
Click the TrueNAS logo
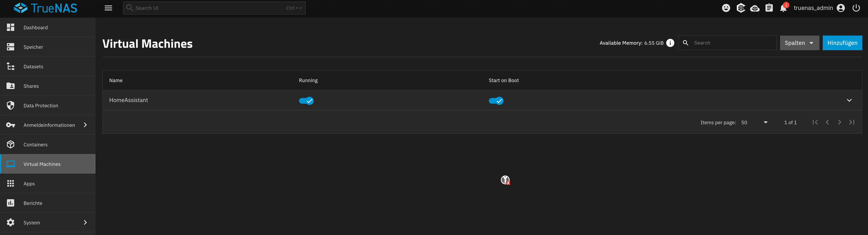(x=45, y=8)
